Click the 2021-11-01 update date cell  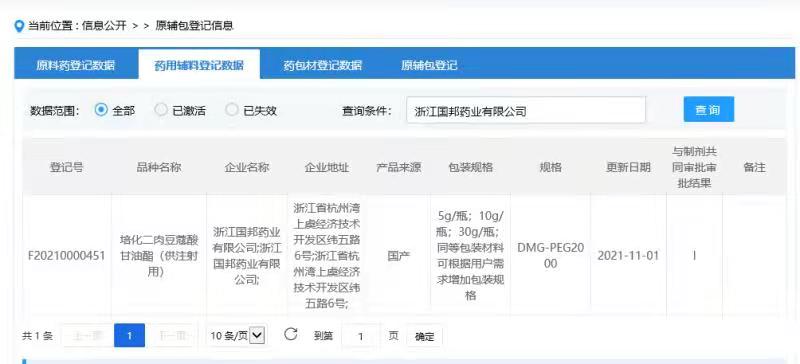pos(628,255)
